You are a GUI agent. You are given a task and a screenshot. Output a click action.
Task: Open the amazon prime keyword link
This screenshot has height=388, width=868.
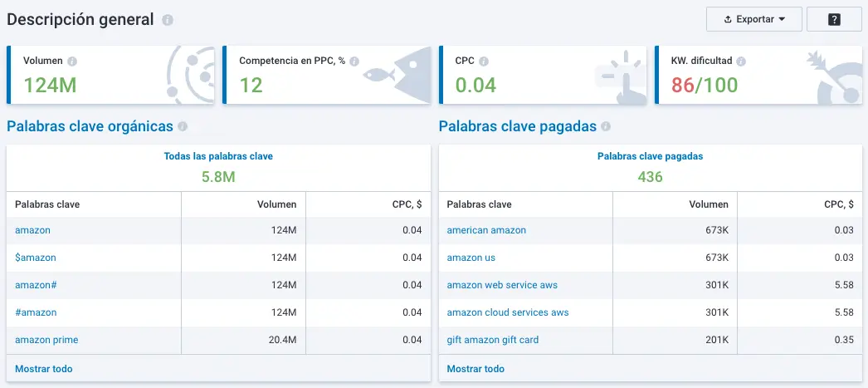[x=46, y=340]
